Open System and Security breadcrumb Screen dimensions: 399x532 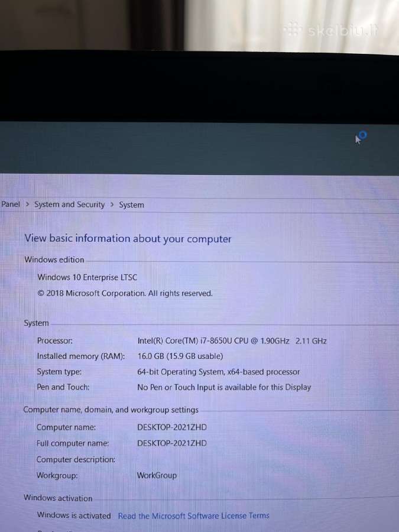coord(70,205)
